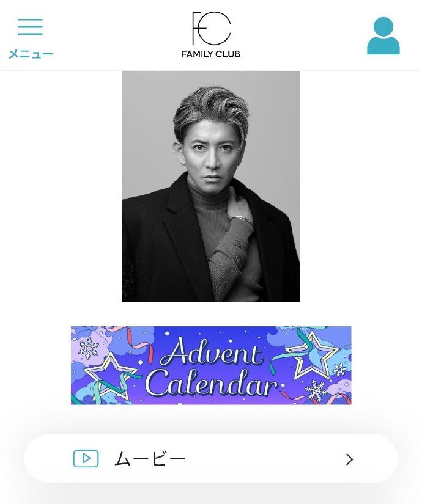Tap empty area of the ムービー pill button
The height and width of the screenshot is (504, 422).
[264, 459]
